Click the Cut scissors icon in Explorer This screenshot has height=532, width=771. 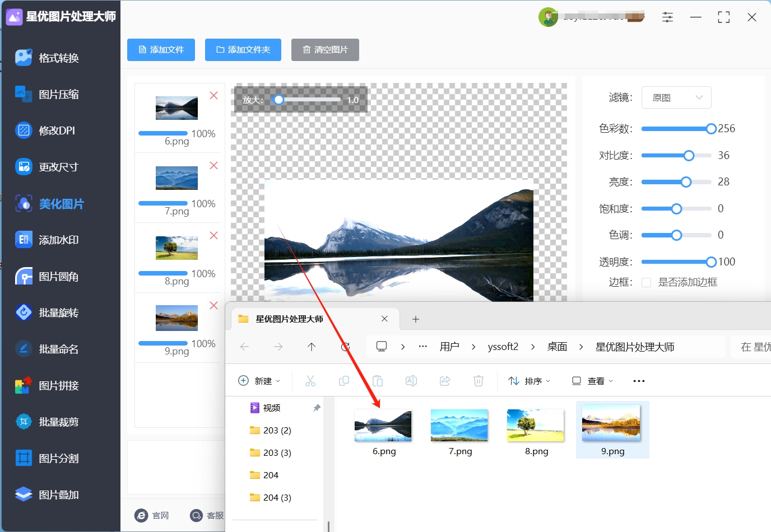pos(310,381)
